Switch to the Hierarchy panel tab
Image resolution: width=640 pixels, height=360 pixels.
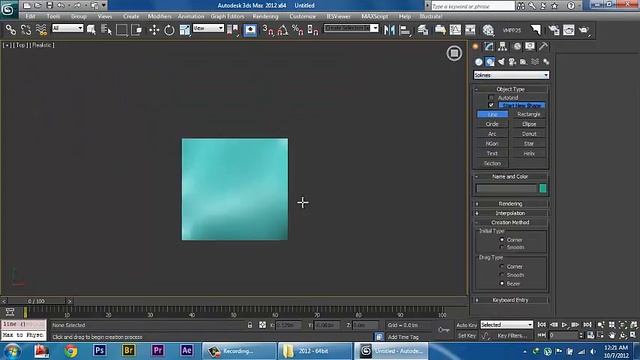pos(502,47)
